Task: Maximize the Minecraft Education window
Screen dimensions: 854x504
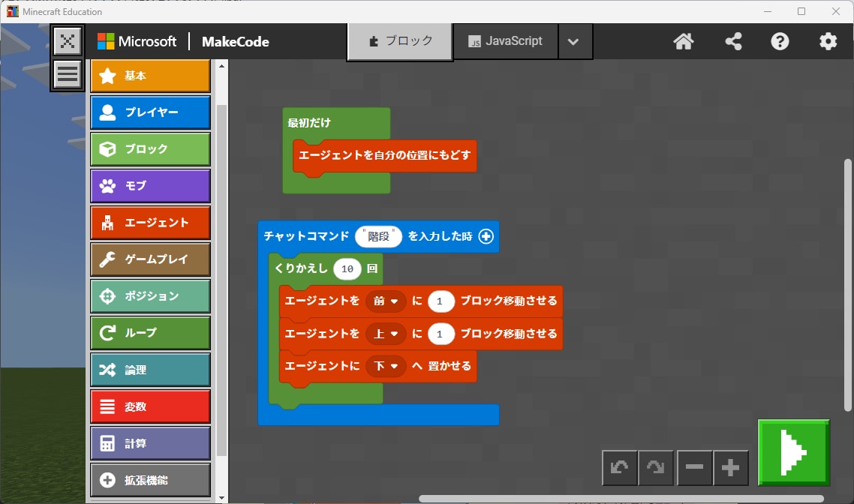Action: point(801,11)
